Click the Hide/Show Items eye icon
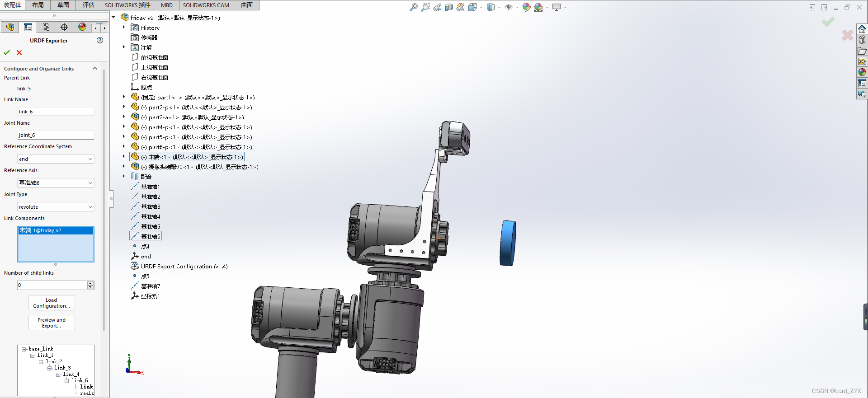 [x=509, y=7]
